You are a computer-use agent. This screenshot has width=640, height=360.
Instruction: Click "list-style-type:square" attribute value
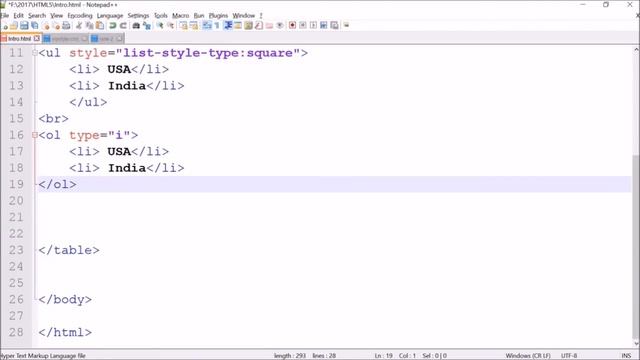click(x=208, y=53)
